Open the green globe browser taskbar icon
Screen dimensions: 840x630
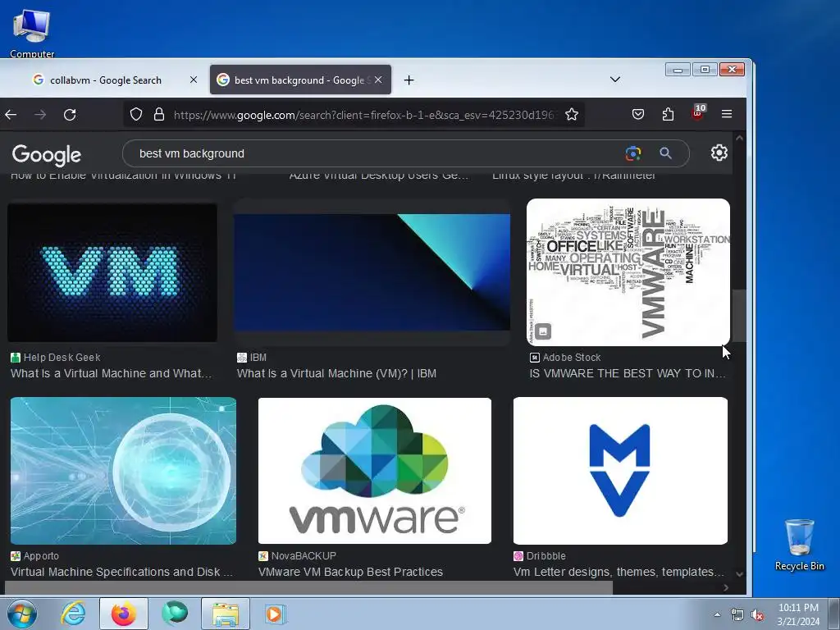pyautogui.click(x=175, y=614)
